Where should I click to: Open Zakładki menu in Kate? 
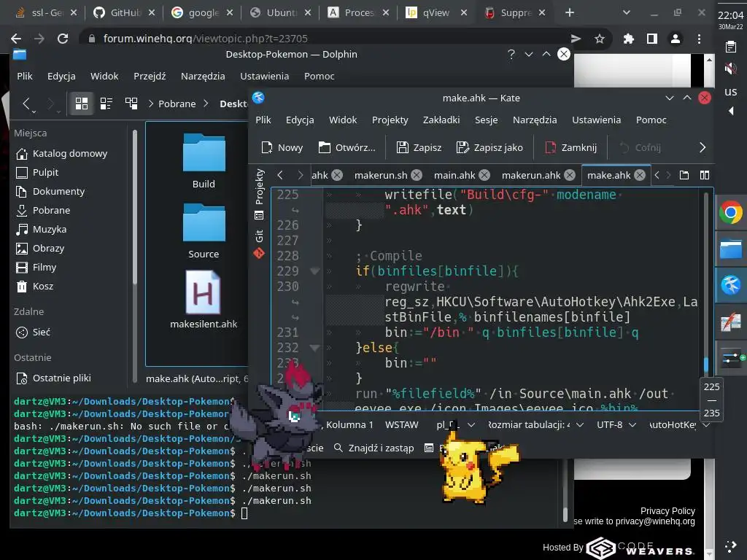pos(441,120)
